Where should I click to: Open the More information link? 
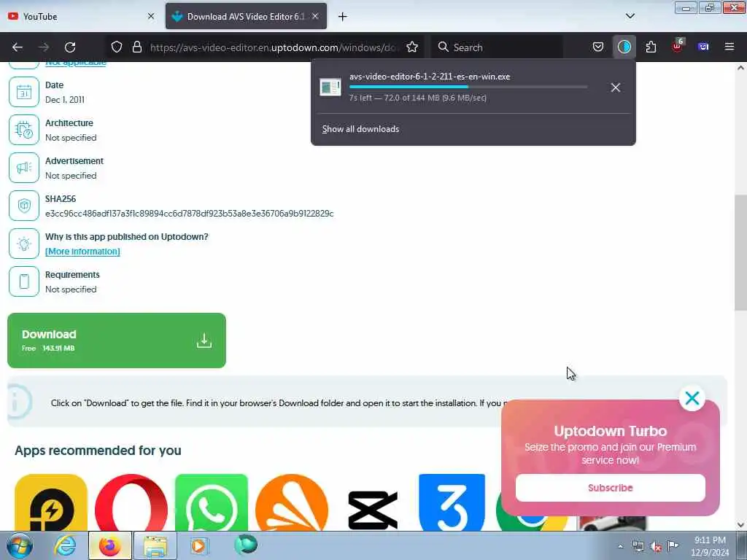82,252
